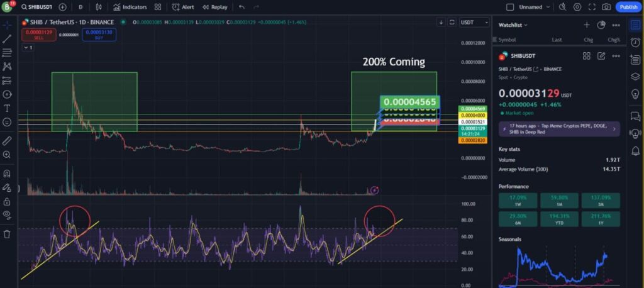Undo the last chart action
Screen dimensions: 644x288
(x=241, y=7)
